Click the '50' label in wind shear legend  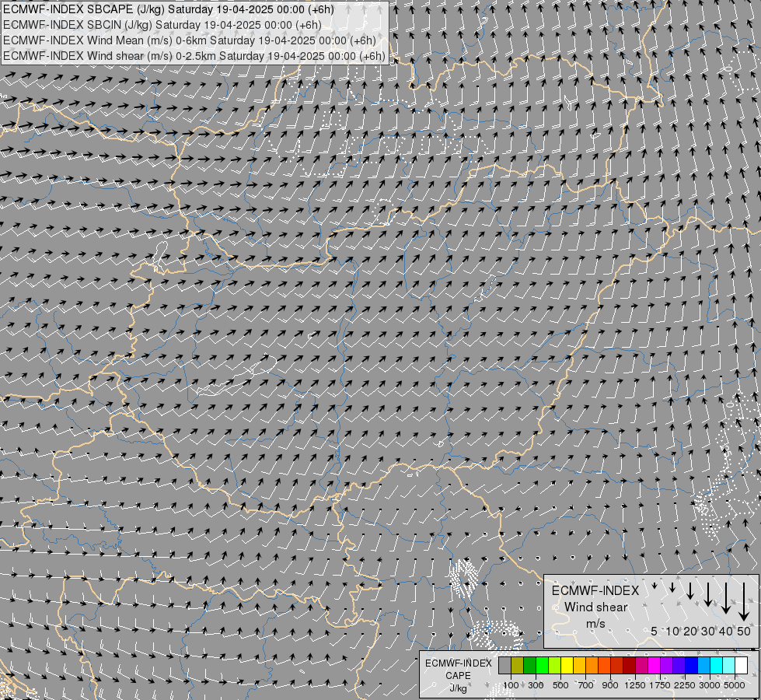744,631
